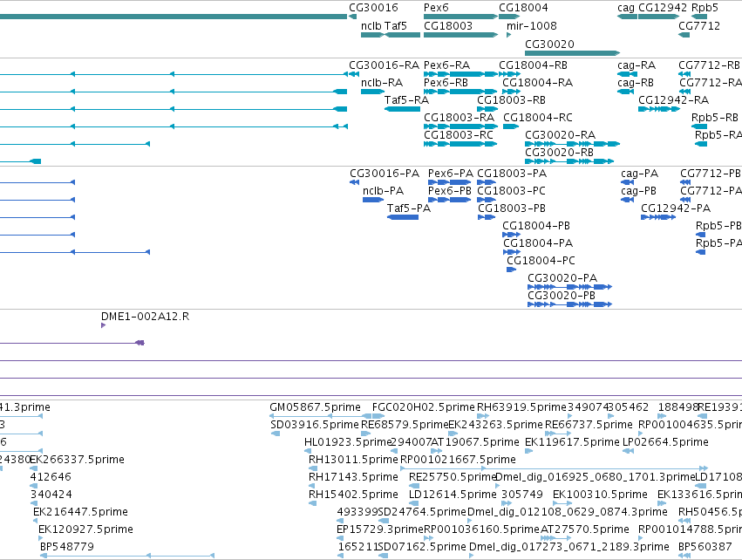742x560 pixels.
Task: Select EST FGC020H02.5prime
Action: point(423,407)
